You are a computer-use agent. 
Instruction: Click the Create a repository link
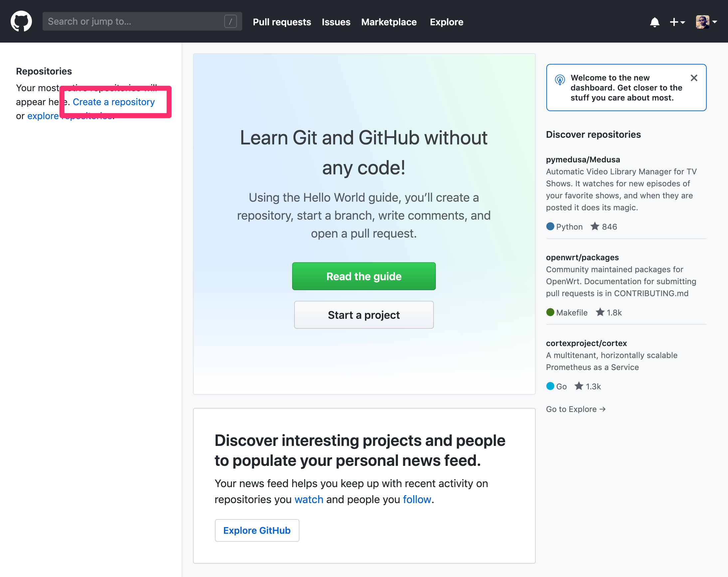(x=113, y=101)
